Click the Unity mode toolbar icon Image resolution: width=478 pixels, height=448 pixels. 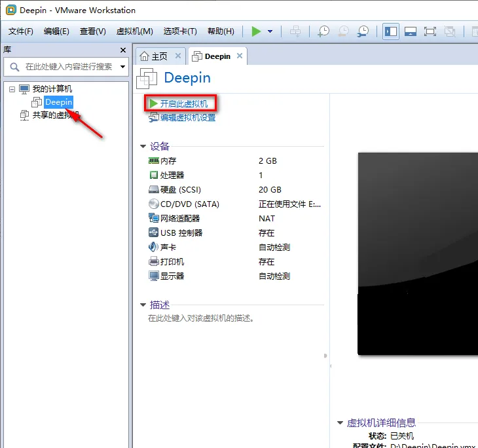pyautogui.click(x=450, y=31)
